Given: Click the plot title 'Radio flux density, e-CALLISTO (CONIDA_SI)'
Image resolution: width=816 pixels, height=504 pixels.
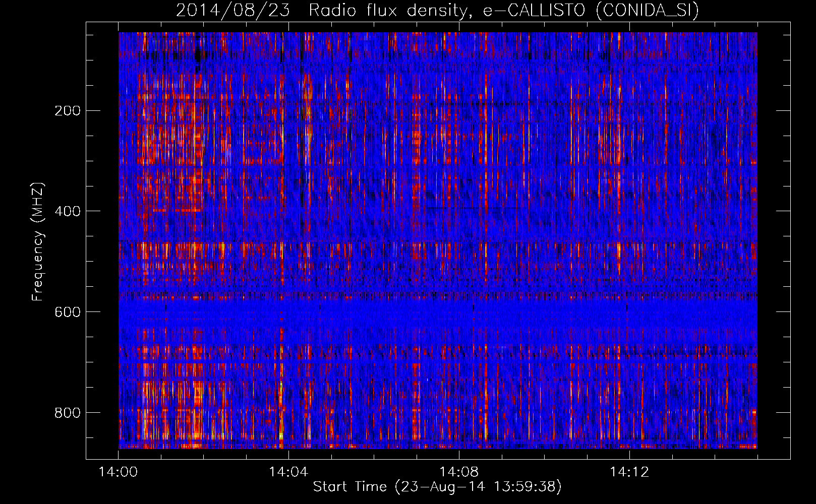Looking at the screenshot, I should pos(503,11).
